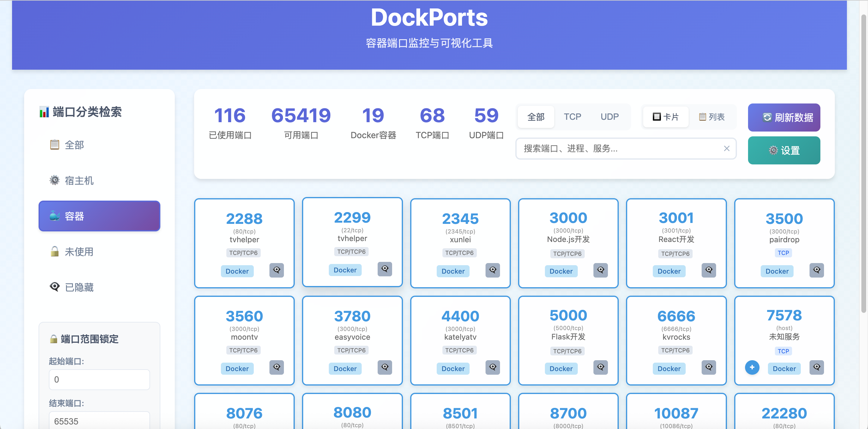Viewport: 868px width, 429px height.
Task: Click the 起始端口 start port field
Action: click(x=99, y=380)
